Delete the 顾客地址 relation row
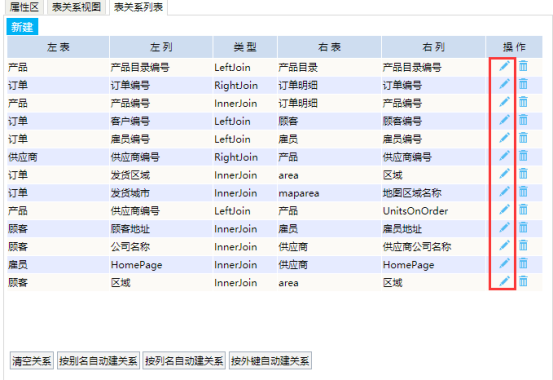Screen dimensions: 553x380 click(x=523, y=227)
